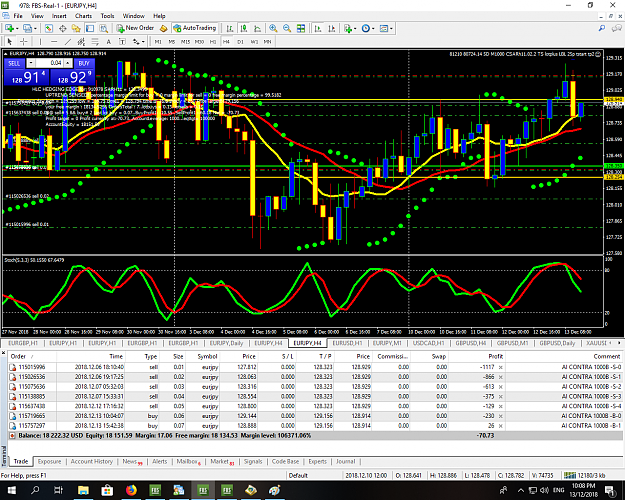Expand the indicators list dropdown arrow
Screen dimensions: 625x500
point(355,29)
